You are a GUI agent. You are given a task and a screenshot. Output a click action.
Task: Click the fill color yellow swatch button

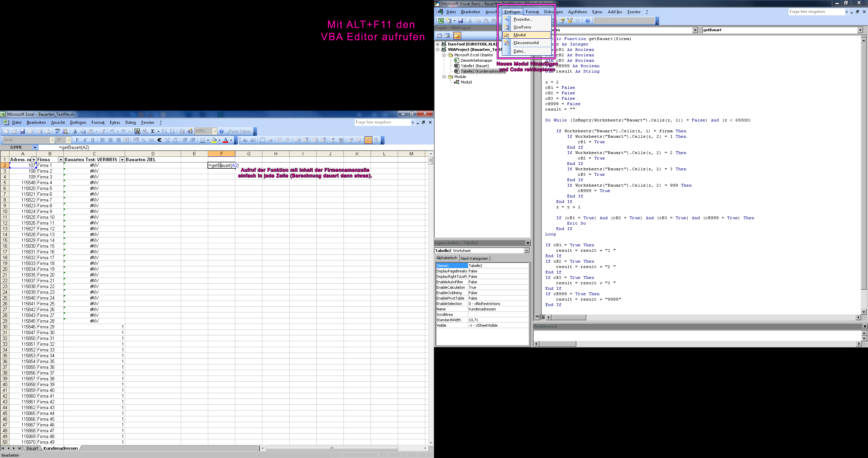(214, 140)
